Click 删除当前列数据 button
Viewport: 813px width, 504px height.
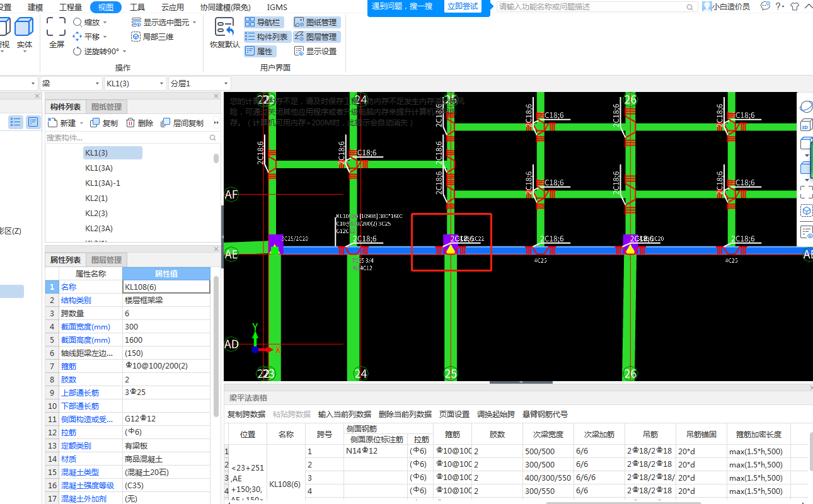405,414
